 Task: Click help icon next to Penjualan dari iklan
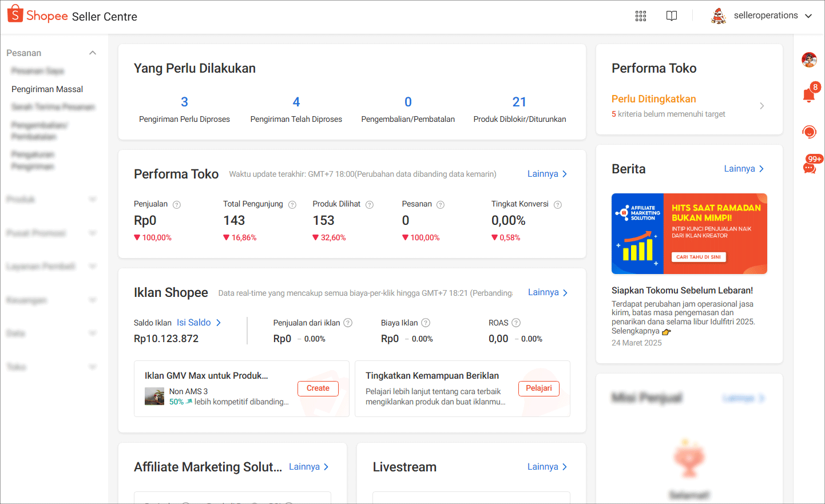(348, 323)
